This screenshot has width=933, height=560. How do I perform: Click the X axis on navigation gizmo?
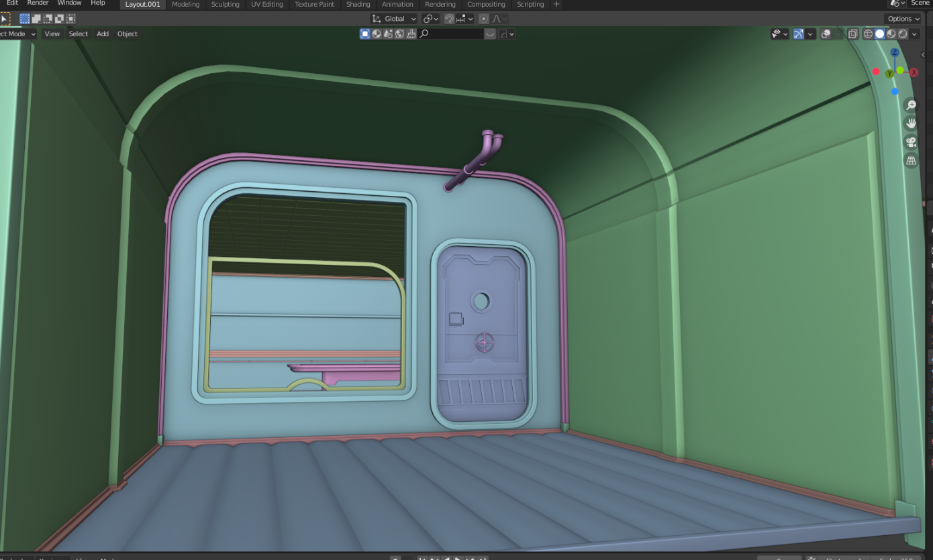click(x=914, y=72)
